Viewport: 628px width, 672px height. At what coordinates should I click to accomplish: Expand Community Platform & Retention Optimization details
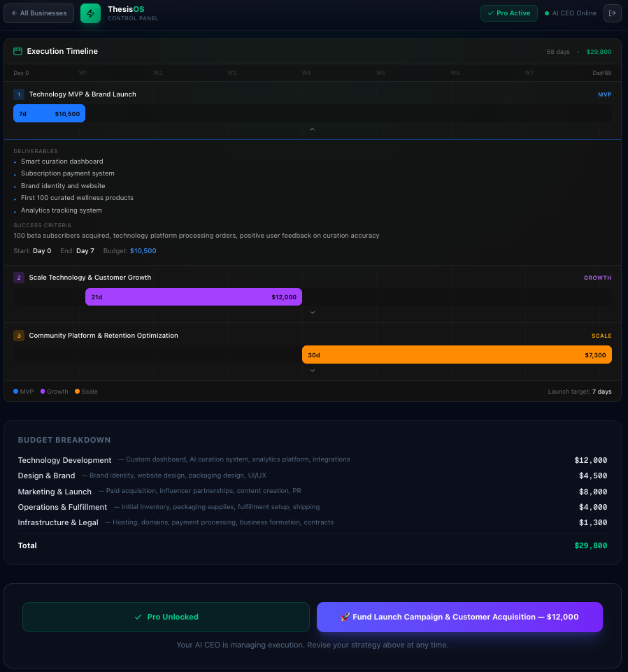313,370
